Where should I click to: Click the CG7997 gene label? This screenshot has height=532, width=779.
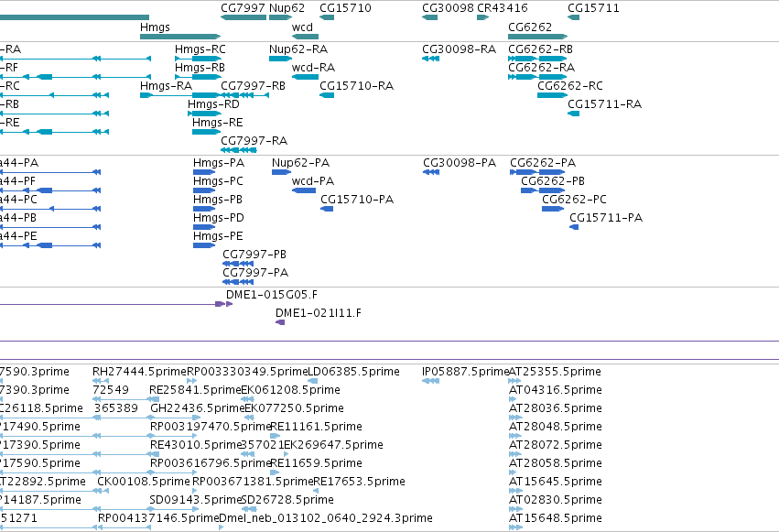click(243, 8)
